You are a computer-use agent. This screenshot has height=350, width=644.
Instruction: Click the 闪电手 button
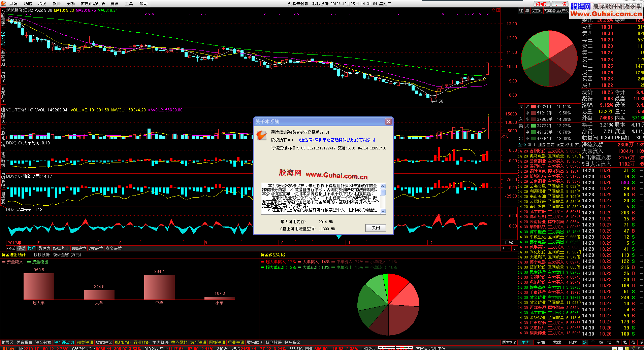click(542, 4)
